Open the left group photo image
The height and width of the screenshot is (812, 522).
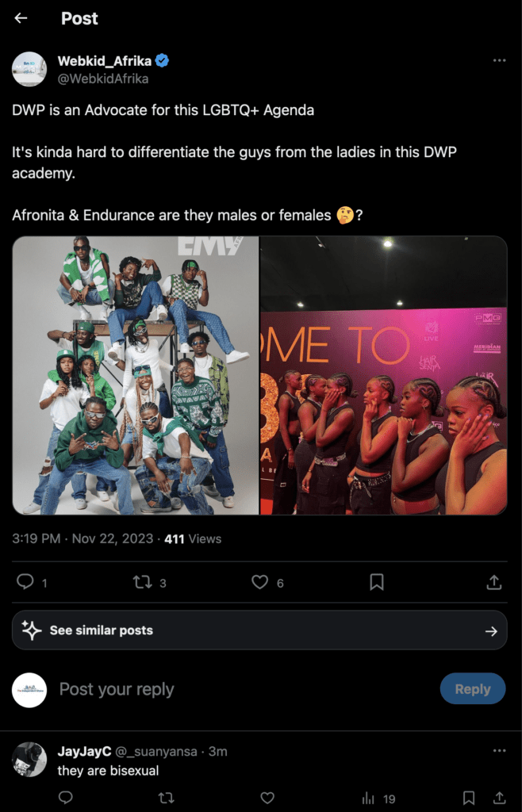pos(136,375)
